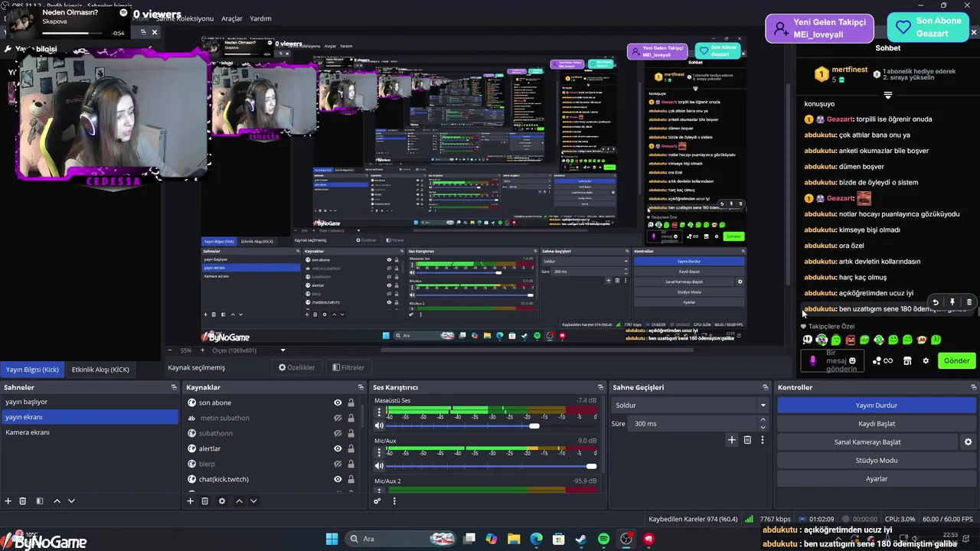Open Spotify from the taskbar
The image size is (980, 551).
click(603, 539)
